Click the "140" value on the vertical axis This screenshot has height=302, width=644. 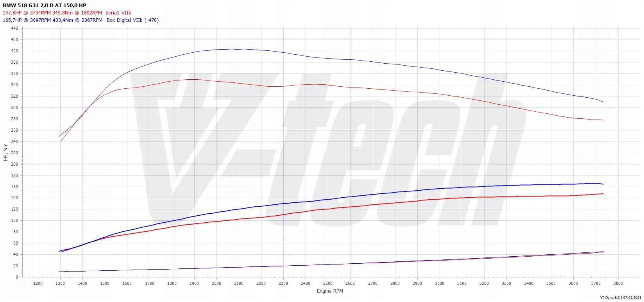coord(14,198)
